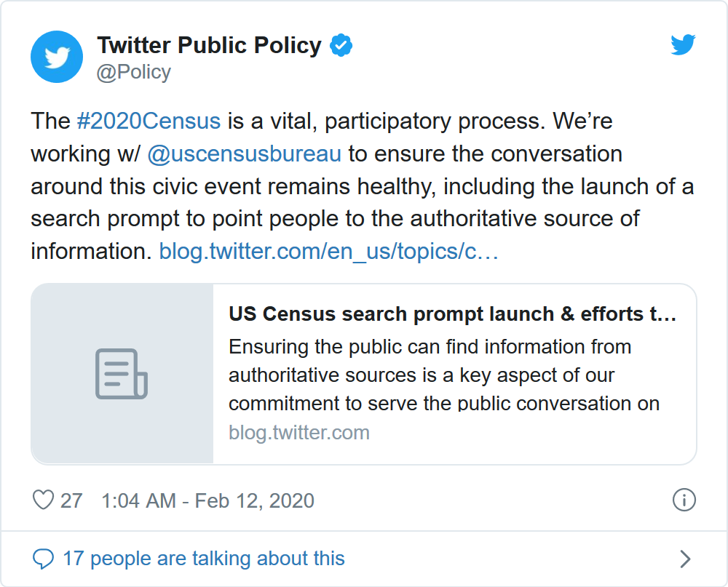Click the blue verified badge

(341, 45)
